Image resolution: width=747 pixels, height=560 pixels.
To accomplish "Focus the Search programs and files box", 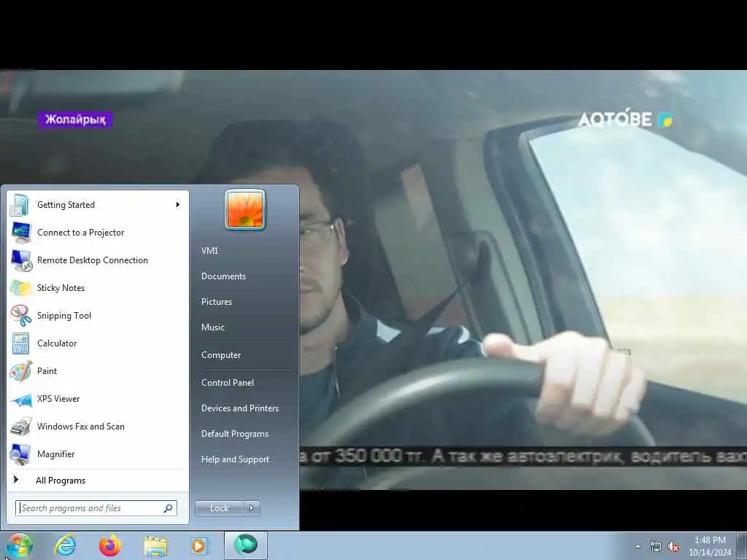I will click(96, 508).
